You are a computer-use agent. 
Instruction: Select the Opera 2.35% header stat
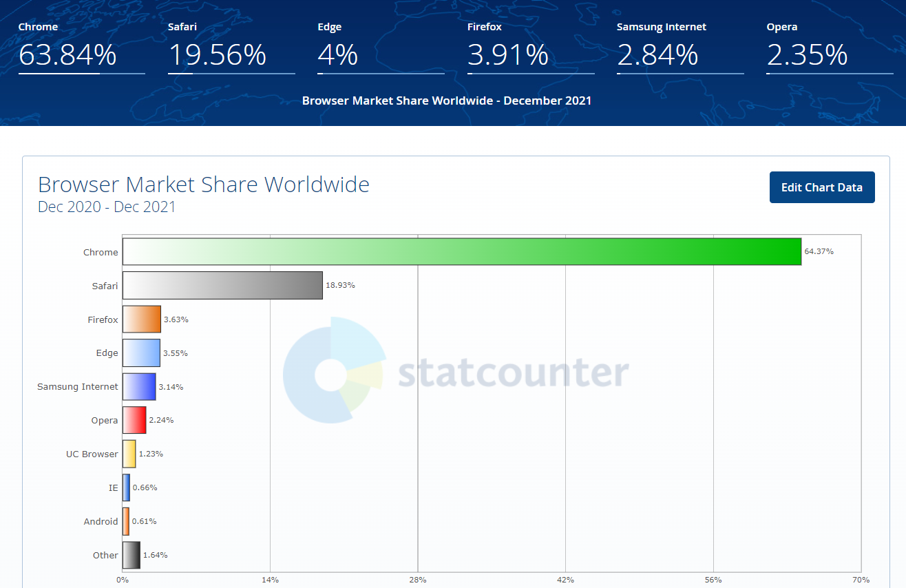click(x=830, y=48)
